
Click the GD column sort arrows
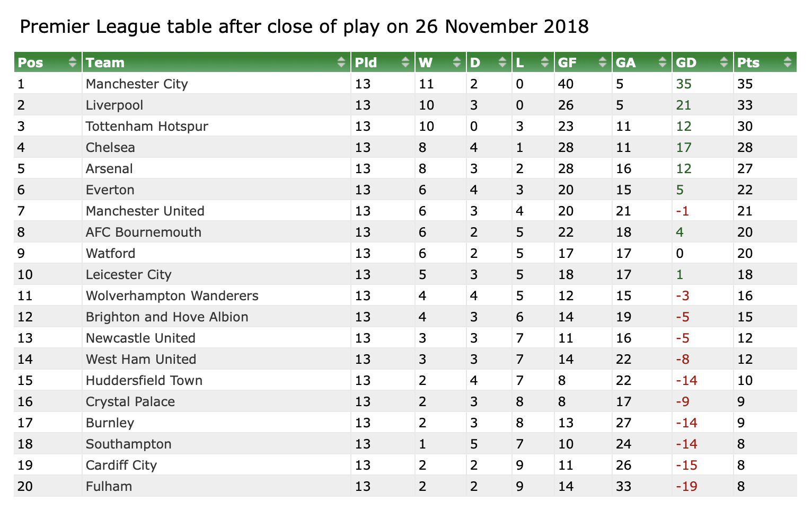(x=724, y=62)
